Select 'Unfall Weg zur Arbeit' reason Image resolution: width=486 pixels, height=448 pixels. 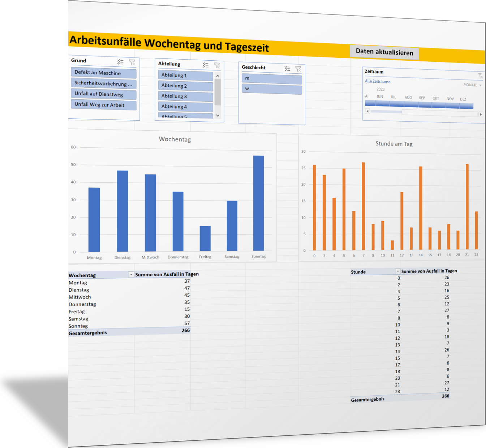click(103, 105)
